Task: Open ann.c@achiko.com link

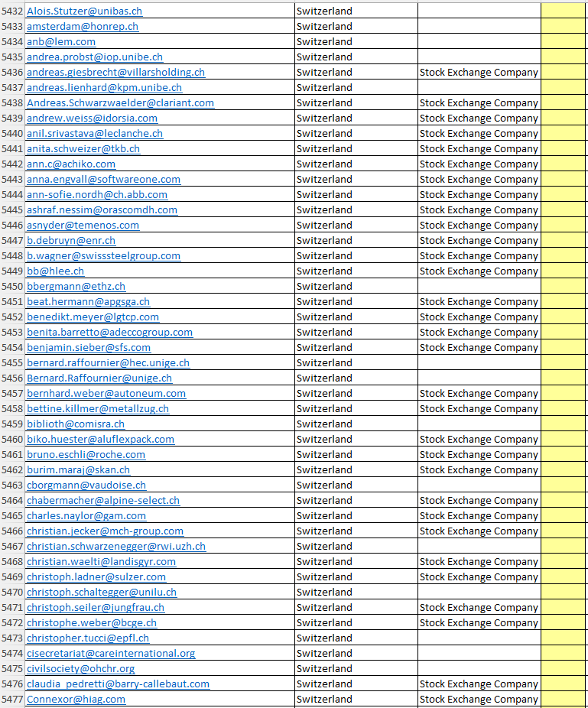Action: click(x=71, y=164)
